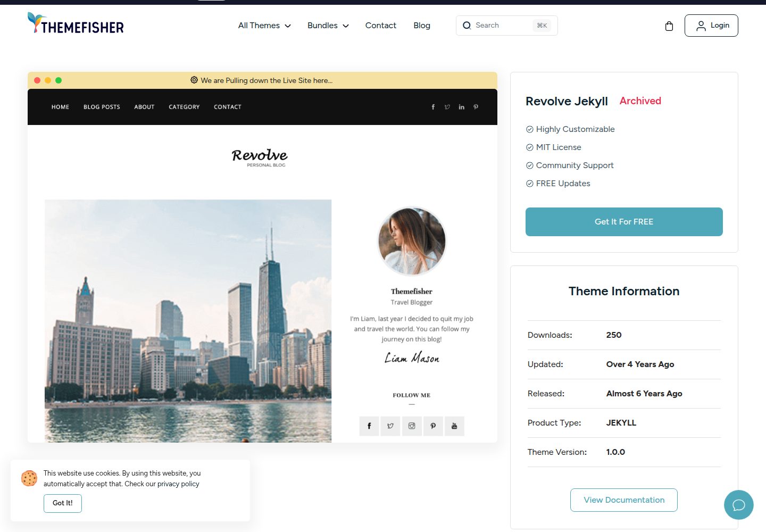This screenshot has height=532, width=766.
Task: Click the blogger profile photo
Action: (412, 241)
